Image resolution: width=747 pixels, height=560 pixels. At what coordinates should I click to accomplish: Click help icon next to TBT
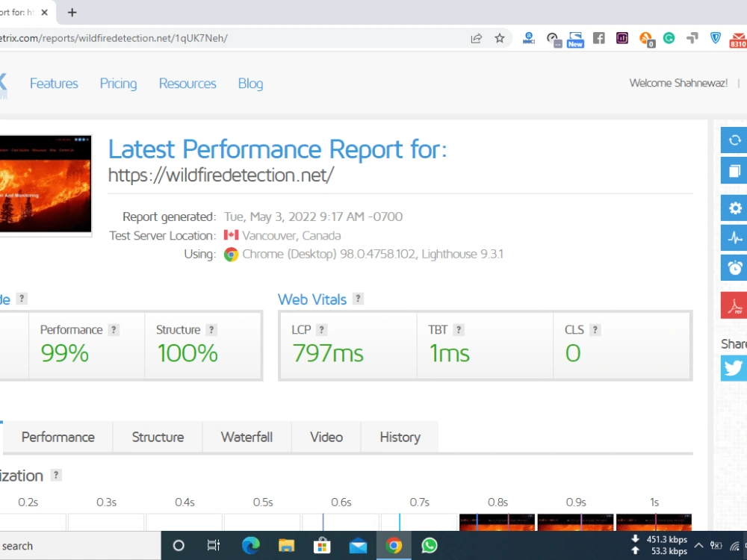[459, 329]
